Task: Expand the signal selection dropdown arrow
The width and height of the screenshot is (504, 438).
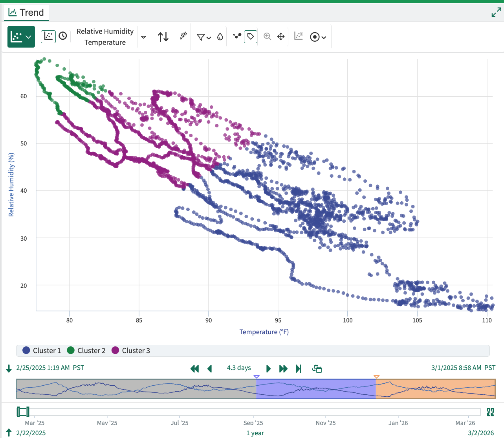Action: (144, 37)
